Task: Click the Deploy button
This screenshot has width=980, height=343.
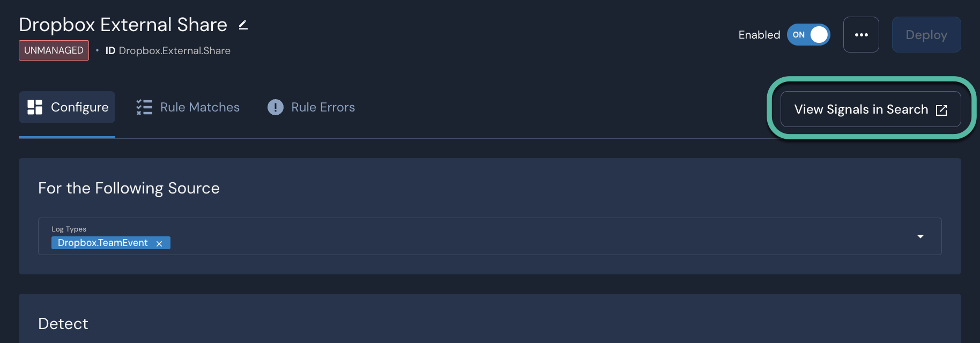Action: click(926, 34)
